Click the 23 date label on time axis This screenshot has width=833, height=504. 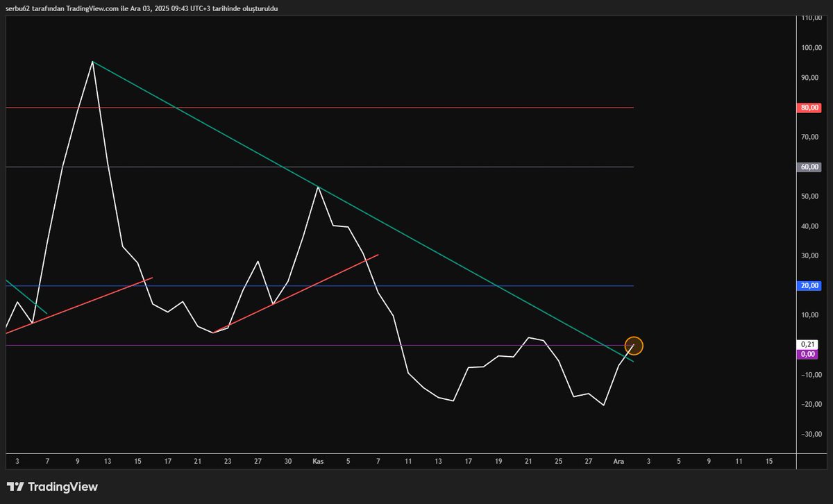(228, 461)
